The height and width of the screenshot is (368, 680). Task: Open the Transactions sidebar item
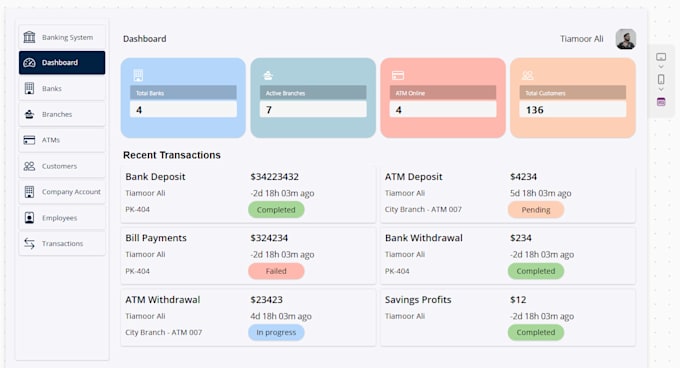tap(62, 244)
